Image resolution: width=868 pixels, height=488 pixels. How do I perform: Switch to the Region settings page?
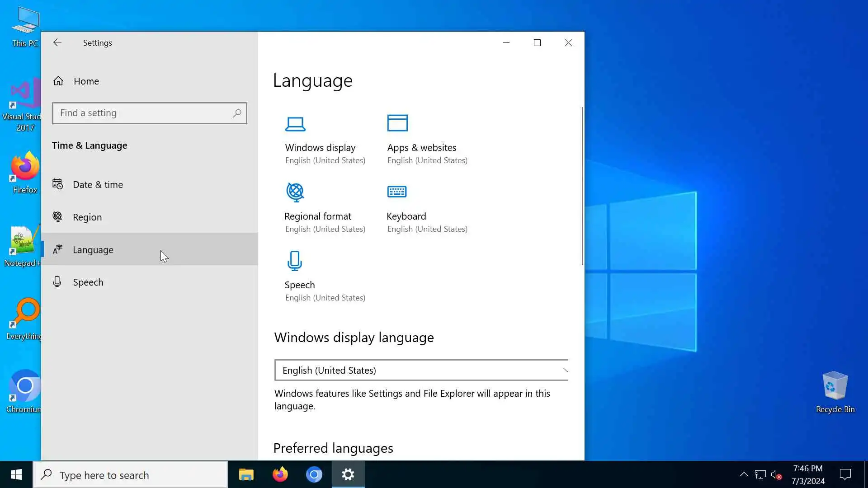point(87,217)
